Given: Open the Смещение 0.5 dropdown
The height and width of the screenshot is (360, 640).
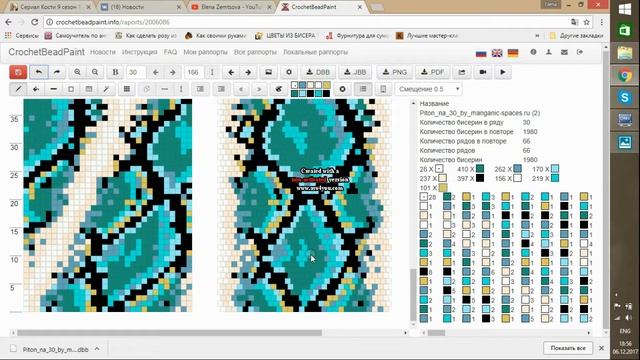Looking at the screenshot, I should 428,89.
